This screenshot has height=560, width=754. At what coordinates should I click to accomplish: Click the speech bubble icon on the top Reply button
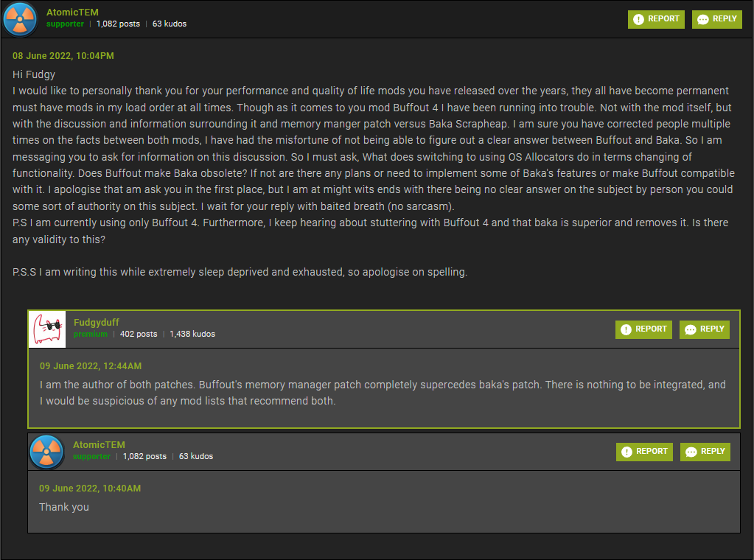tap(702, 19)
